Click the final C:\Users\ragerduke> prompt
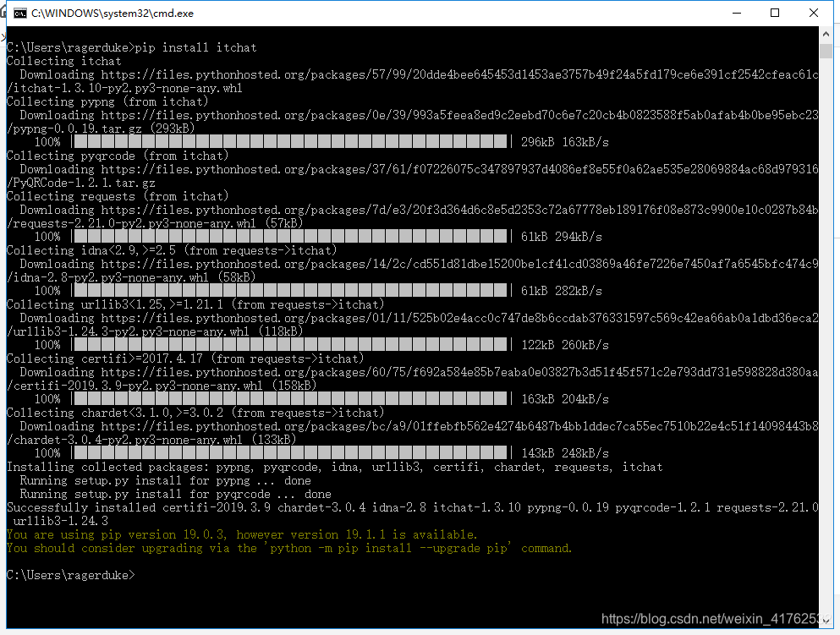840x635 pixels. coord(71,575)
